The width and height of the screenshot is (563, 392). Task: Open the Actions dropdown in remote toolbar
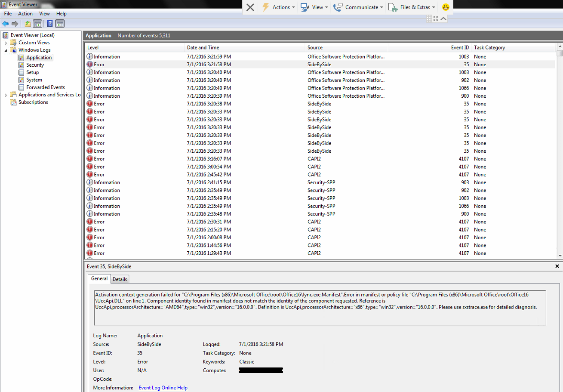(x=278, y=7)
